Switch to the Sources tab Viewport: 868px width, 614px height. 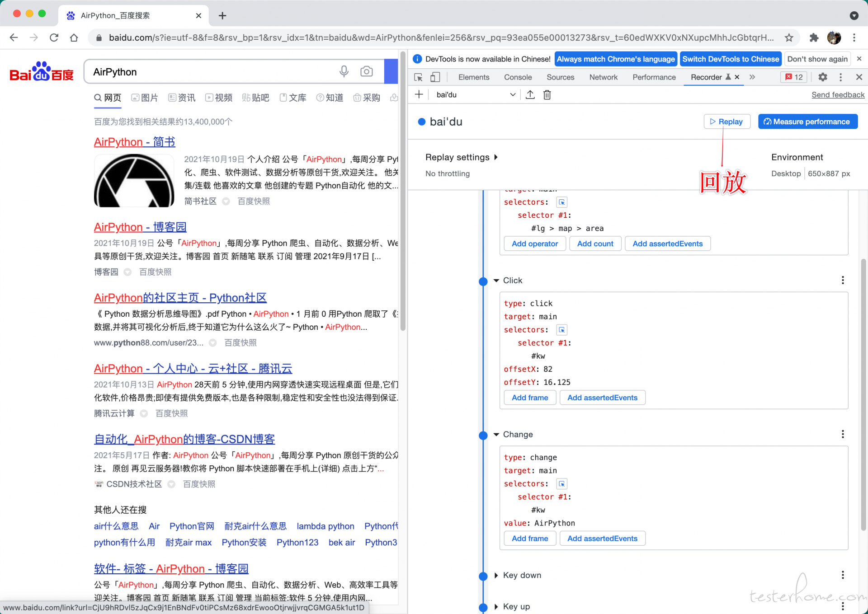point(560,77)
